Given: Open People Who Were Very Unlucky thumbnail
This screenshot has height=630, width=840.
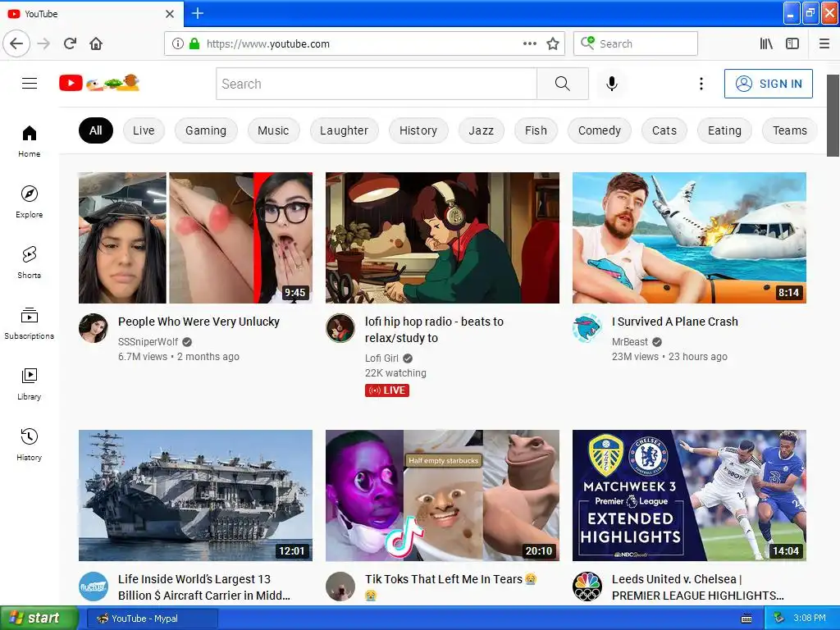Looking at the screenshot, I should click(195, 238).
